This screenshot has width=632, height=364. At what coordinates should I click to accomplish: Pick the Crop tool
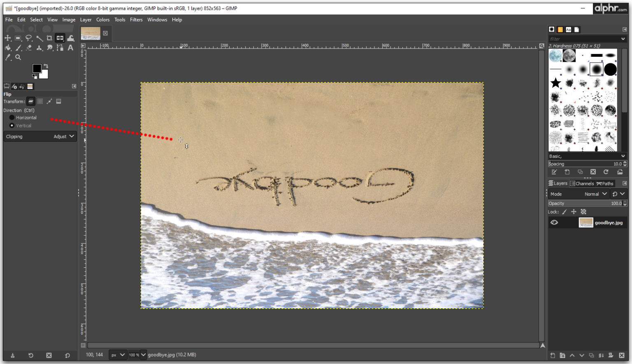(49, 38)
